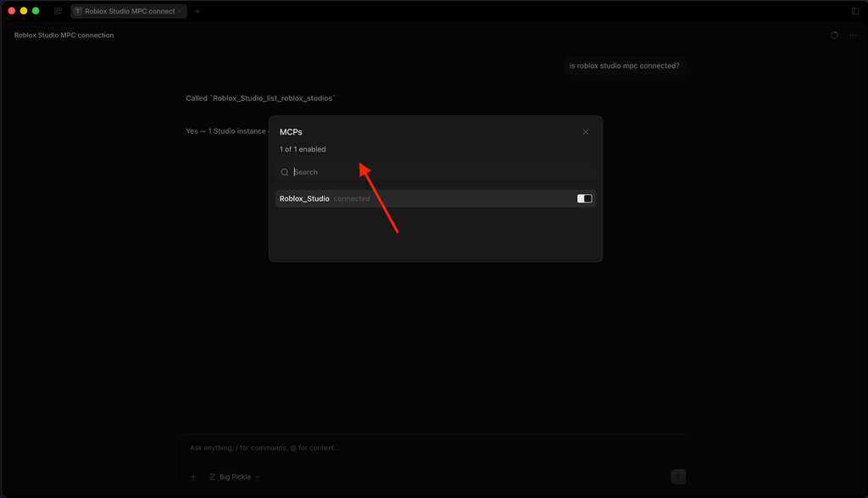
Task: Toggle the sidebar panel icon at top right
Action: click(854, 11)
